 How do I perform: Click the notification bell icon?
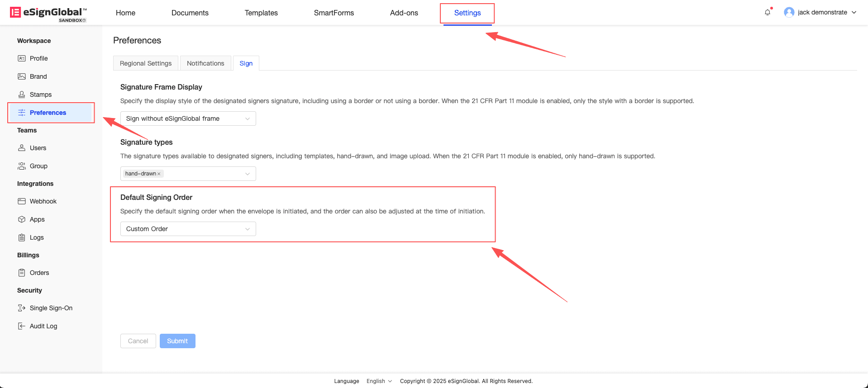click(767, 13)
